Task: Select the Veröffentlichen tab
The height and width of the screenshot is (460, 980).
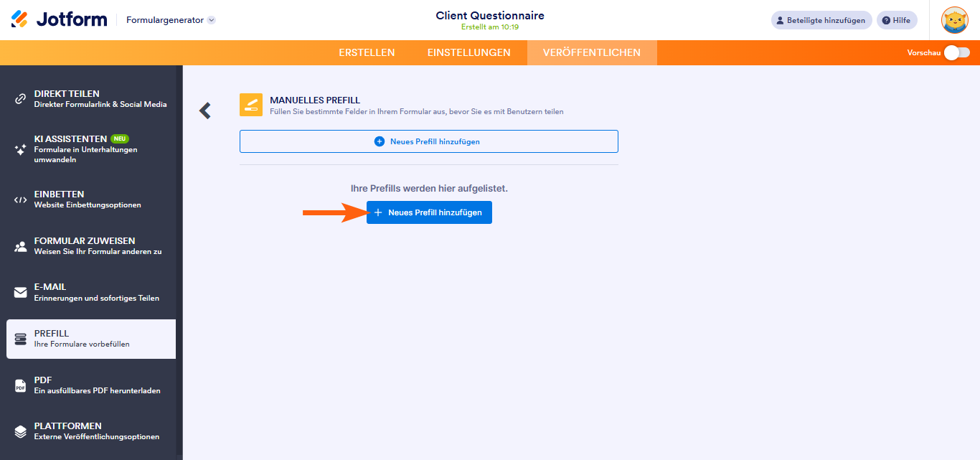Action: pos(591,52)
